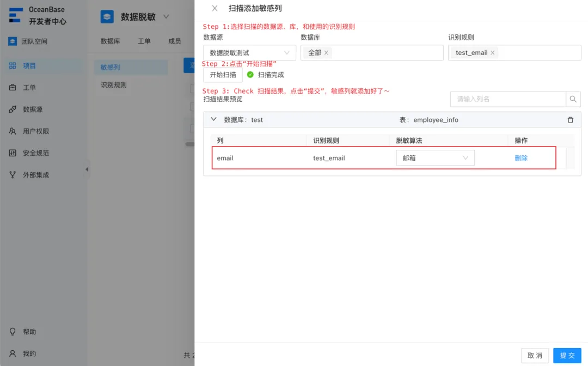Screen dimensions: 588x366
Task: Delete the employee_info table trash icon
Action: pyautogui.click(x=571, y=120)
